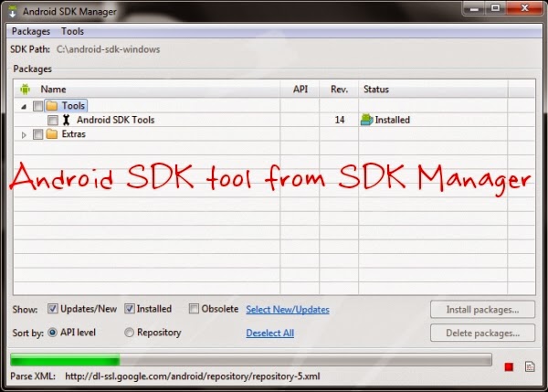Click the wrench icon beside Android SDK Tools
This screenshot has width=548, height=392.
pos(66,120)
